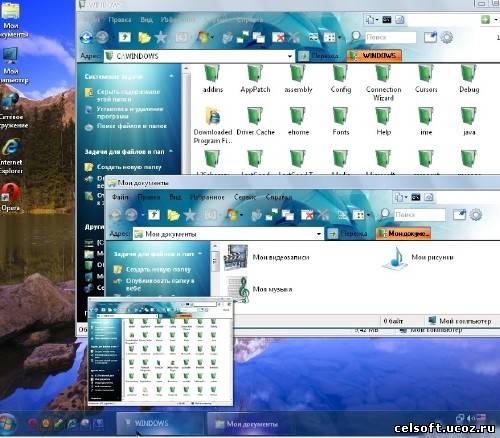This screenshot has width=500, height=438.
Task: Click the WINDOWS window thumbnail preview
Action: 161,352
